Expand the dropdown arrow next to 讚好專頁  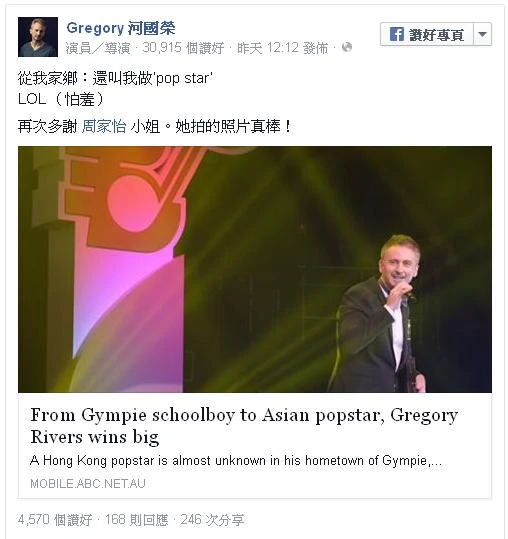[483, 34]
